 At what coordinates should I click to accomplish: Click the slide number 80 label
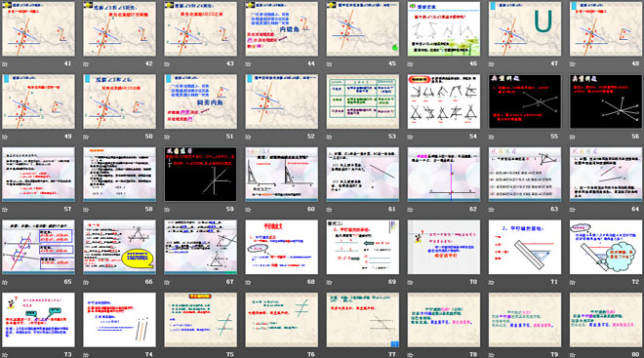[635, 354]
